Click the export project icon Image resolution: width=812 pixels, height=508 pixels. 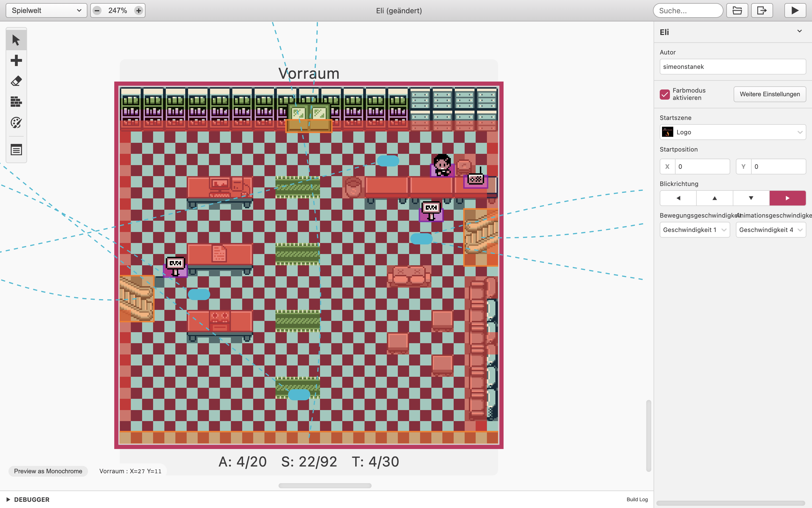coord(762,10)
